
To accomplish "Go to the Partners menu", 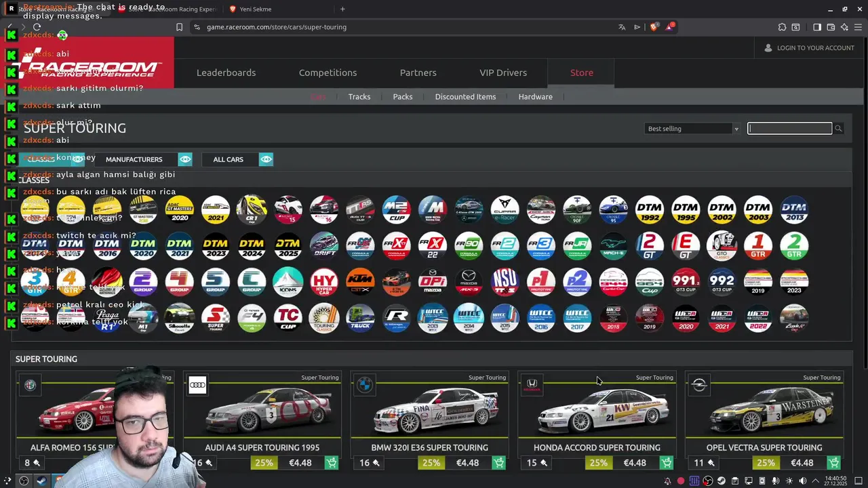I will 418,73.
